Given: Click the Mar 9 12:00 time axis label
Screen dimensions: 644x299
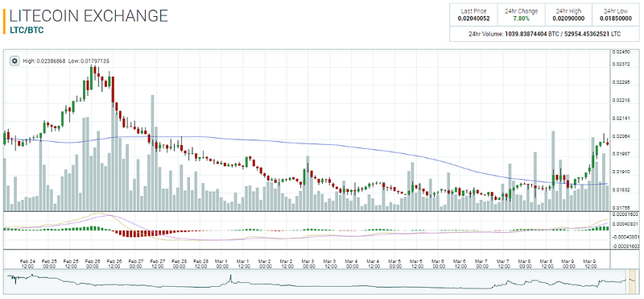Looking at the screenshot, I should coord(590,264).
